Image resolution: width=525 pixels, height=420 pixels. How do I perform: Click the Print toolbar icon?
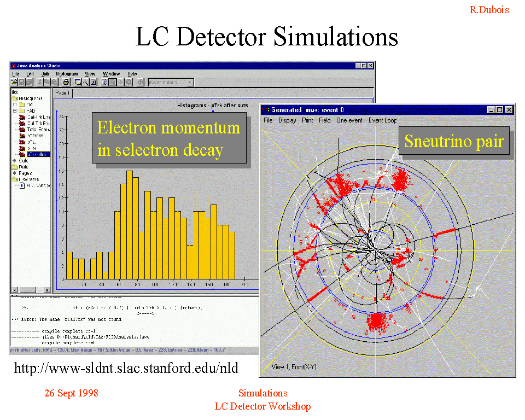[66, 82]
